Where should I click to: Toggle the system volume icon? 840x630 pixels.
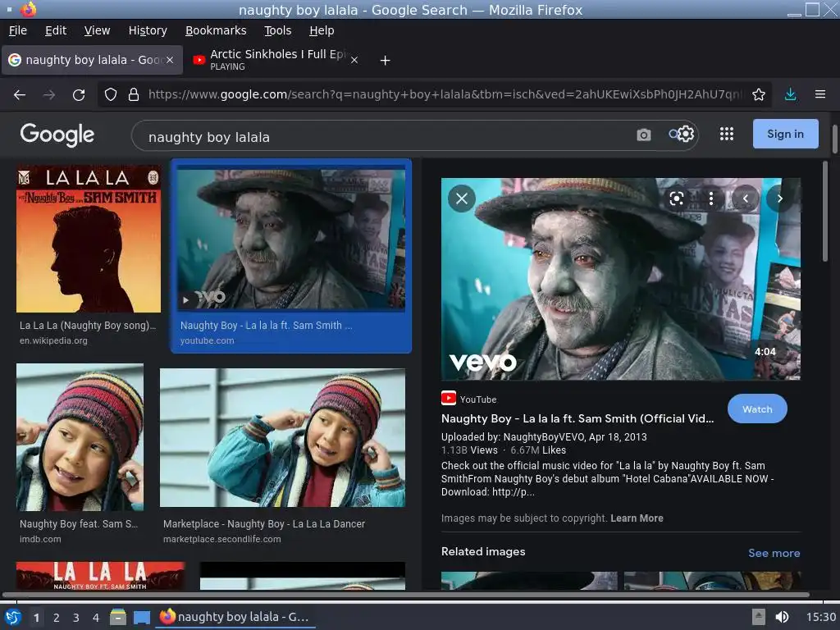(x=782, y=617)
